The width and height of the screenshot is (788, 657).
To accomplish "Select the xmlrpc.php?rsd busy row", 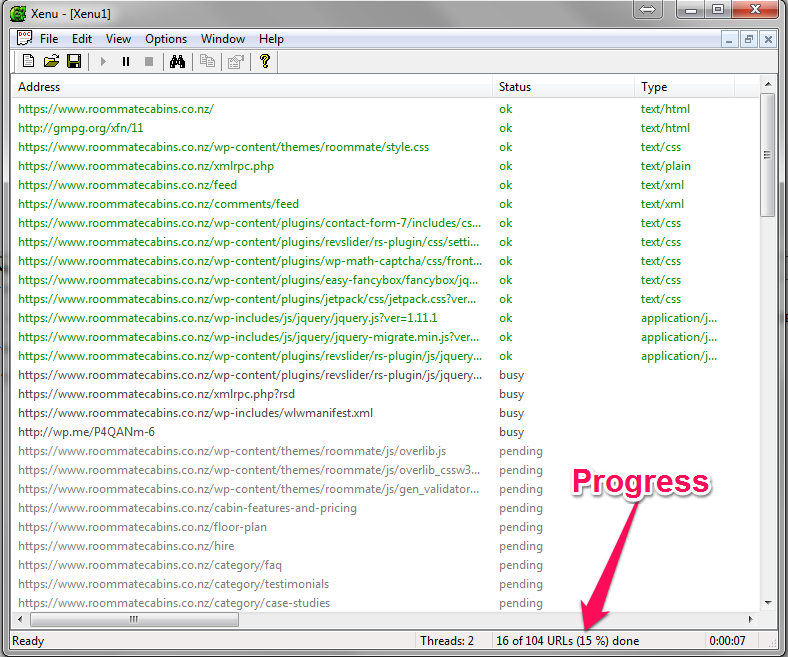I will (385, 394).
